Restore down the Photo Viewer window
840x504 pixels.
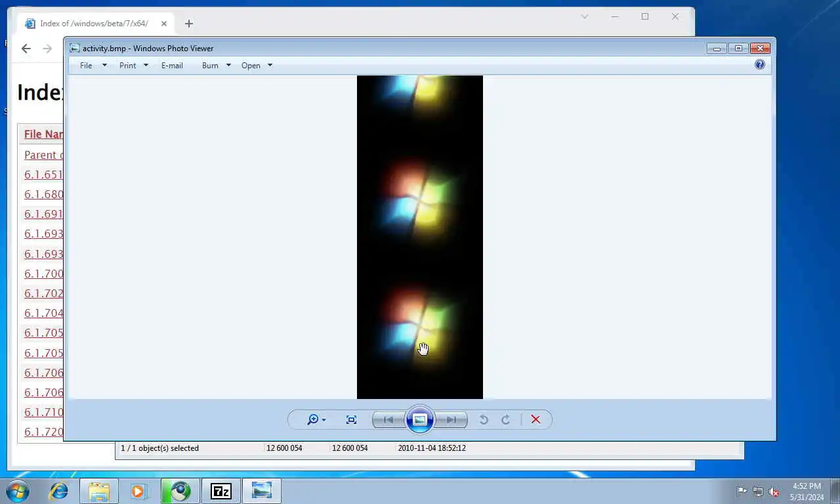(x=738, y=49)
